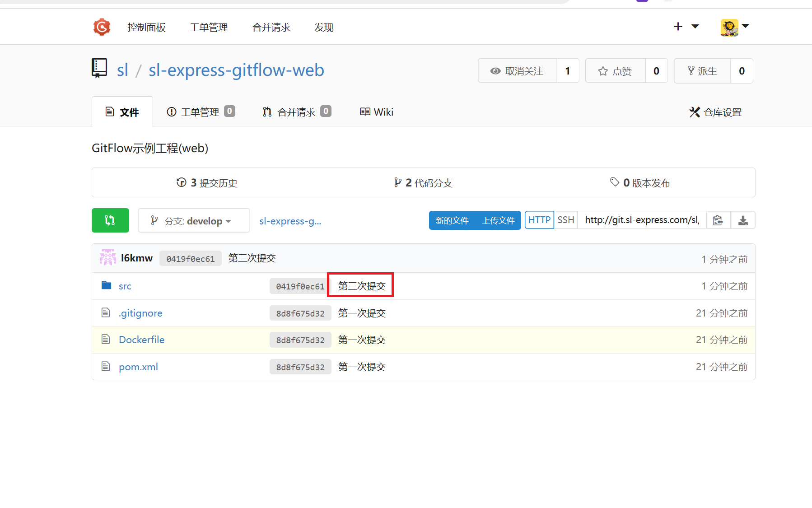Click l6kmw author avatar
Screen dimensions: 812x508
108,258
